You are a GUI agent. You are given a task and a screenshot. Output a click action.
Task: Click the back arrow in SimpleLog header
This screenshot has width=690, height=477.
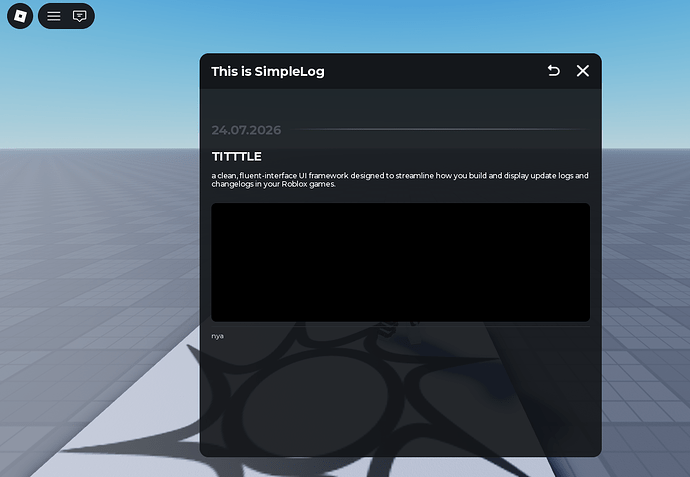click(554, 71)
